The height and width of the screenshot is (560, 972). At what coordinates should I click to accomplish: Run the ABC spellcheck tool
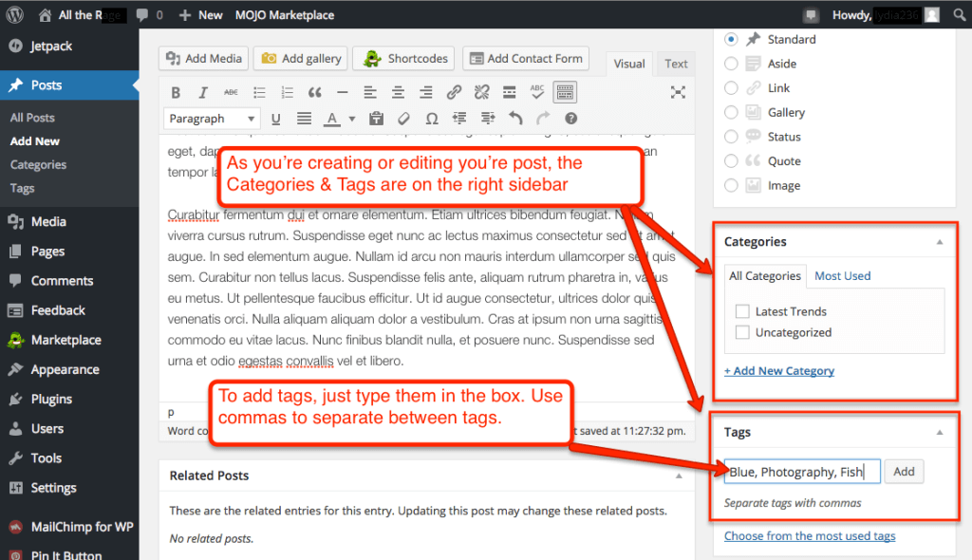click(x=537, y=92)
